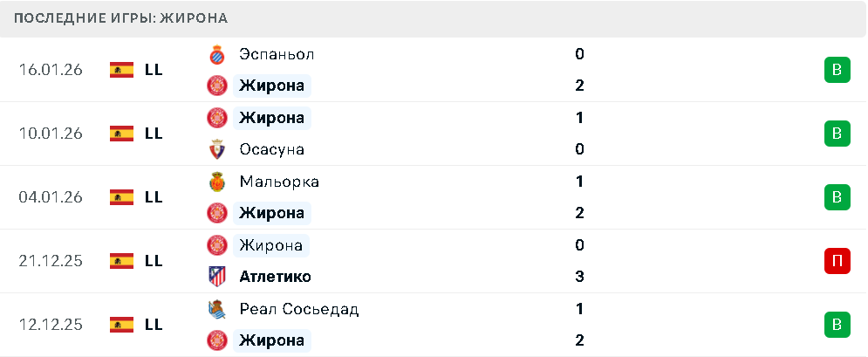The width and height of the screenshot is (868, 357).
Task: Click the Последние игры: Жирона header
Action: click(121, 18)
